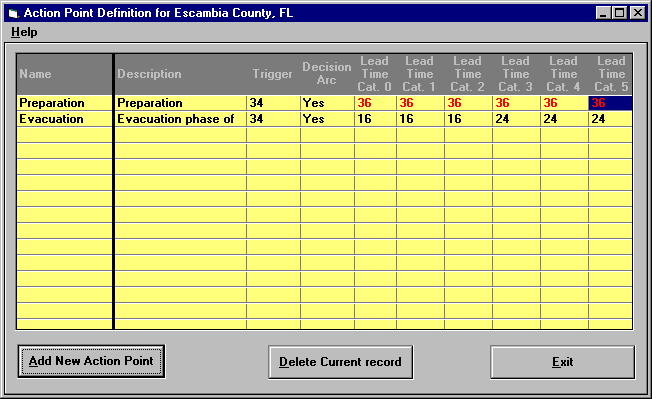Click the Decision Arc column header
The width and height of the screenshot is (652, 399).
pyautogui.click(x=328, y=74)
